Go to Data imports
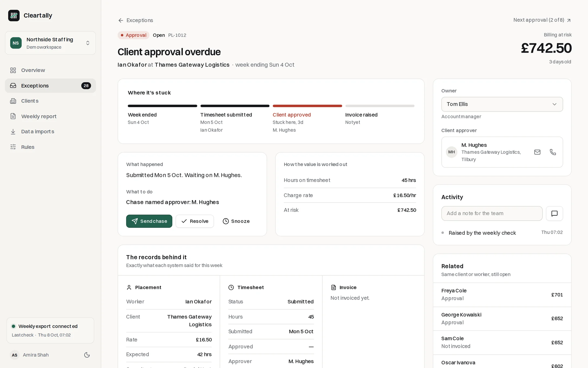588x368 pixels. tap(50, 132)
